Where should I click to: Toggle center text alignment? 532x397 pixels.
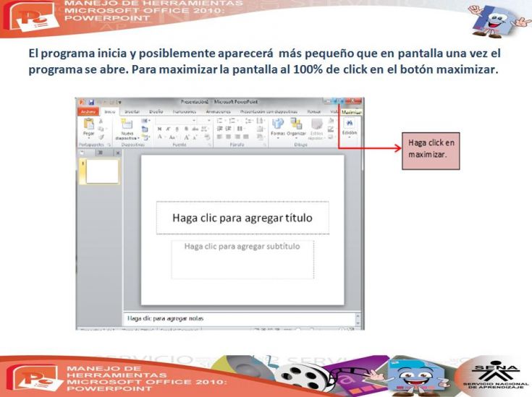228,137
